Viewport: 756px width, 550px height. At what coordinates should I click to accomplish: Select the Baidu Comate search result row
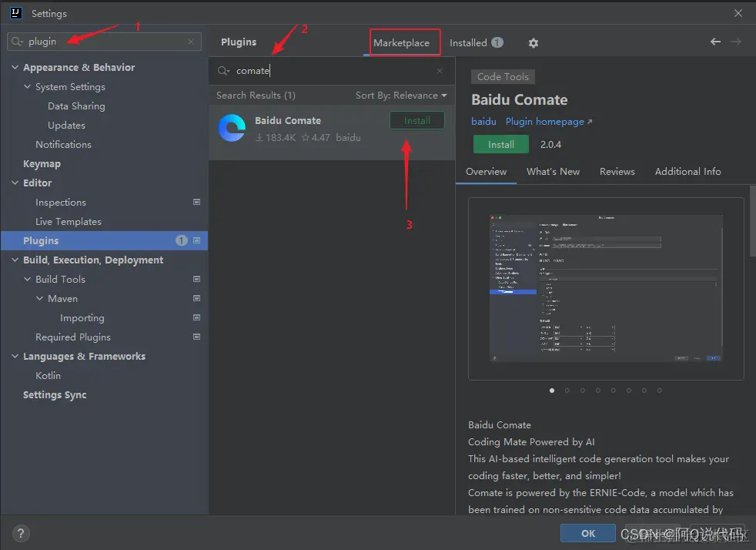[332, 132]
